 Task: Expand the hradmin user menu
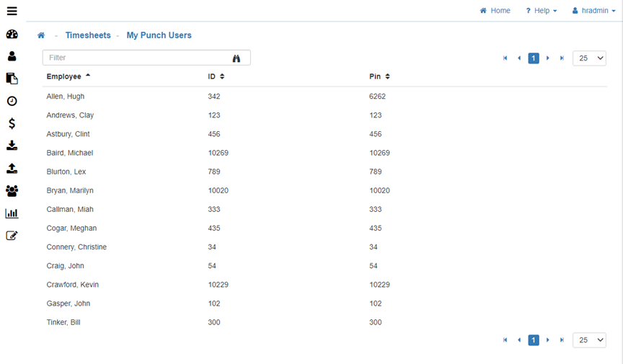594,11
